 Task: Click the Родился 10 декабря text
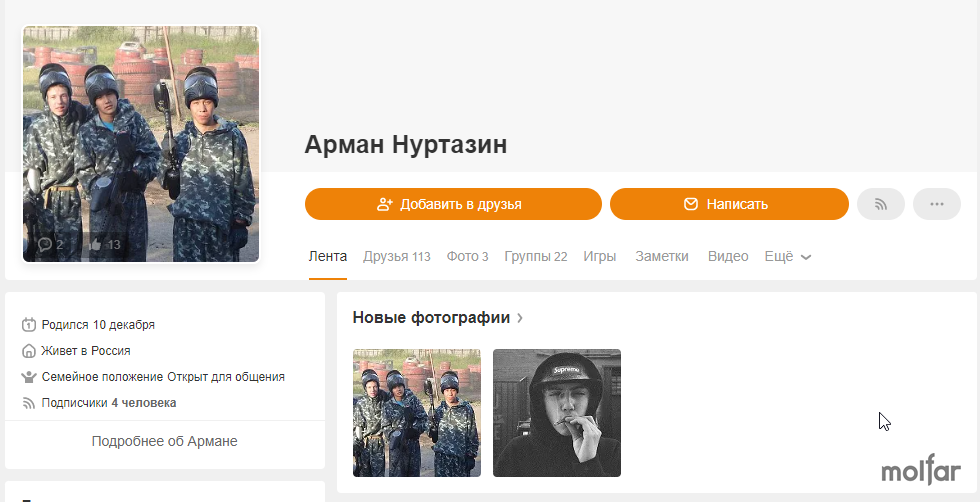coord(98,324)
